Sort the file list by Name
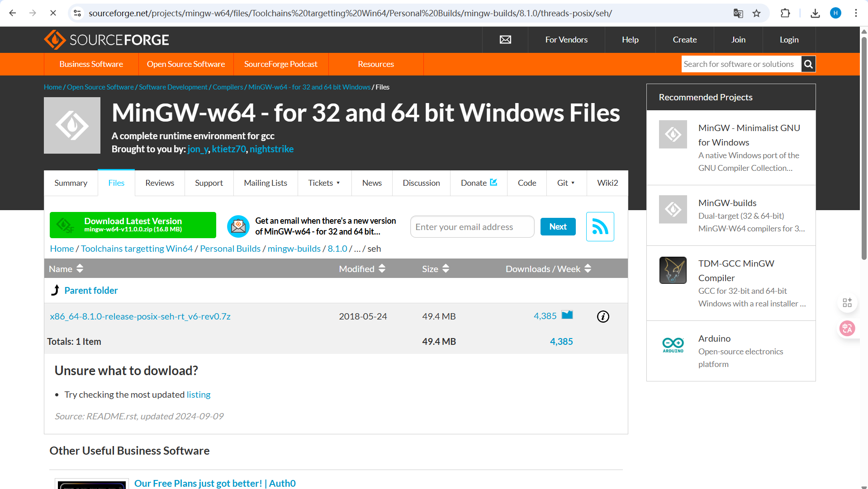Screen dimensions: 868x489 [66, 268]
